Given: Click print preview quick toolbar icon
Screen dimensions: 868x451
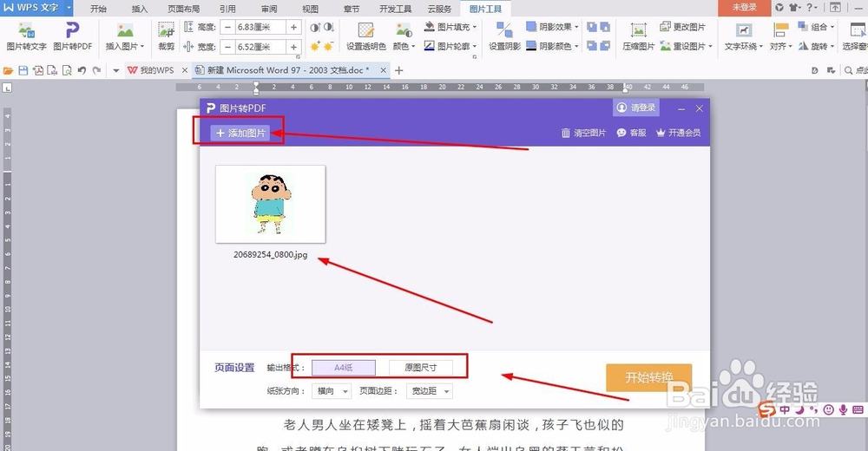Looking at the screenshot, I should [67, 70].
